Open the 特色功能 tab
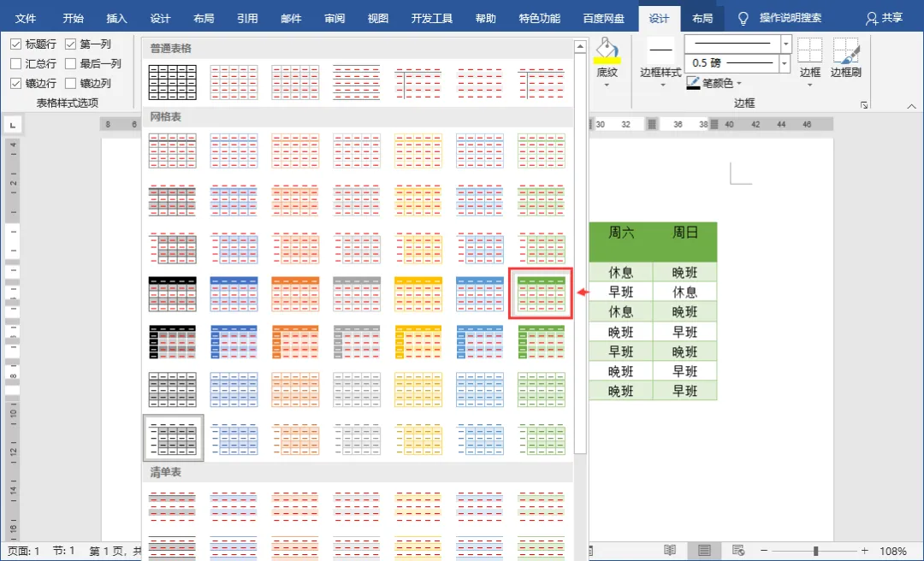 (539, 18)
